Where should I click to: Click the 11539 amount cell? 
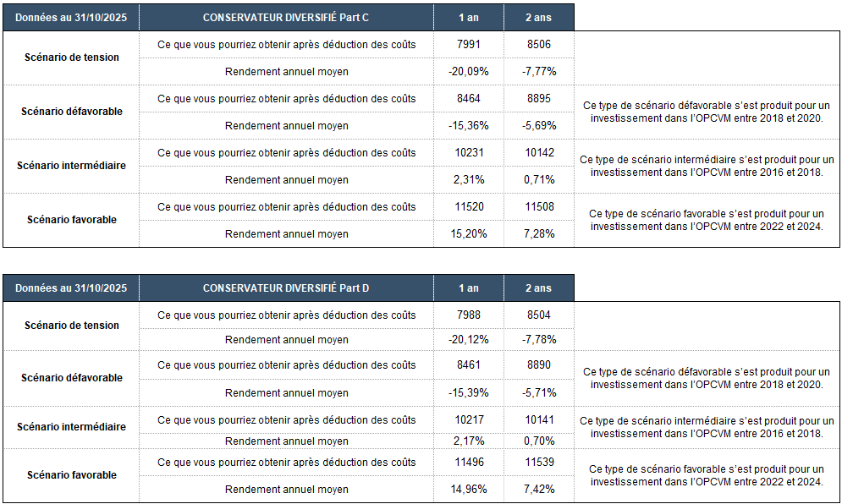[538, 462]
